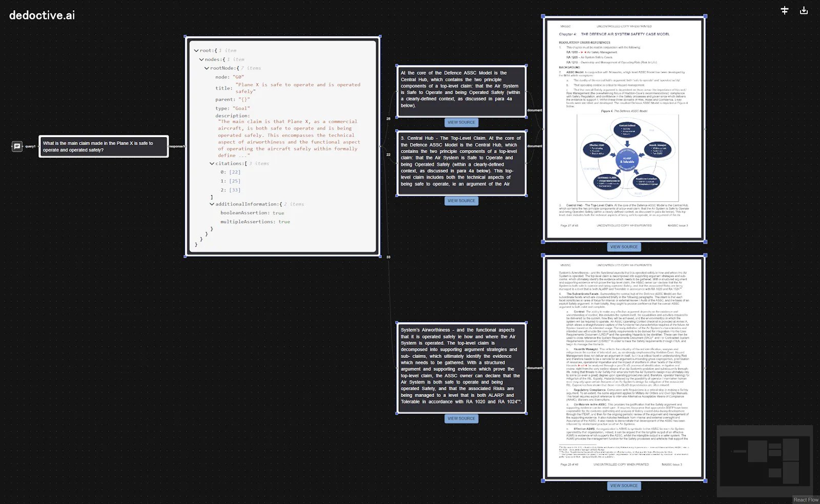Click edge label 22

(x=388, y=155)
